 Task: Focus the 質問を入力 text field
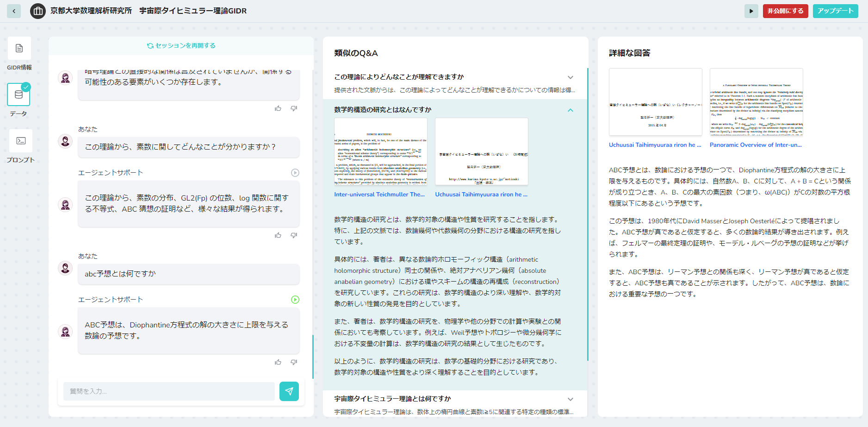click(x=169, y=391)
